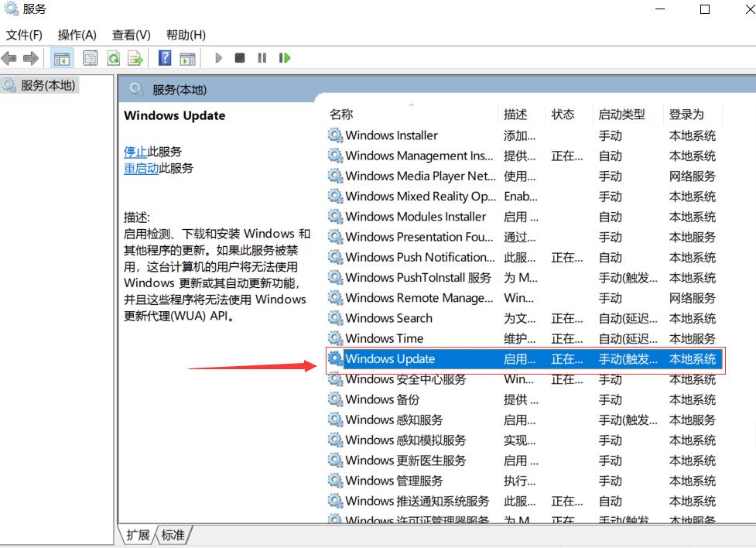Select the Windows 备份 service
The image size is (756, 548).
pyautogui.click(x=525, y=399)
